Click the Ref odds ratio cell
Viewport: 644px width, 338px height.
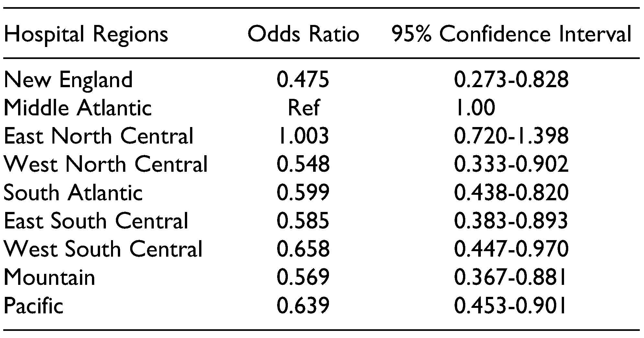point(303,108)
